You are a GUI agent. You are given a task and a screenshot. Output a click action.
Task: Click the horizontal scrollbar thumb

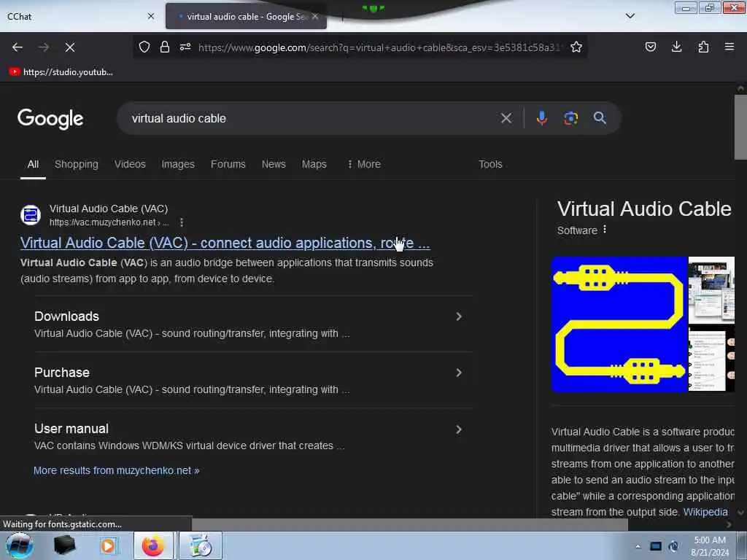click(410, 524)
